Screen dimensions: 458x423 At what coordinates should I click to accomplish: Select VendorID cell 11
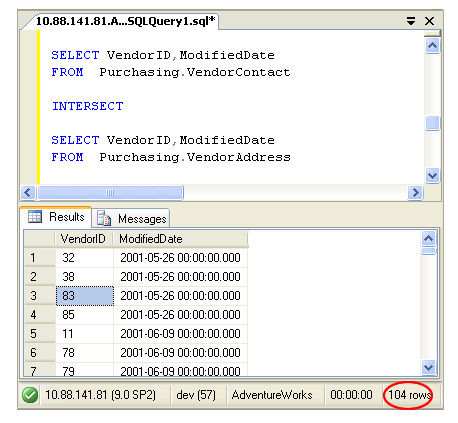pos(85,334)
